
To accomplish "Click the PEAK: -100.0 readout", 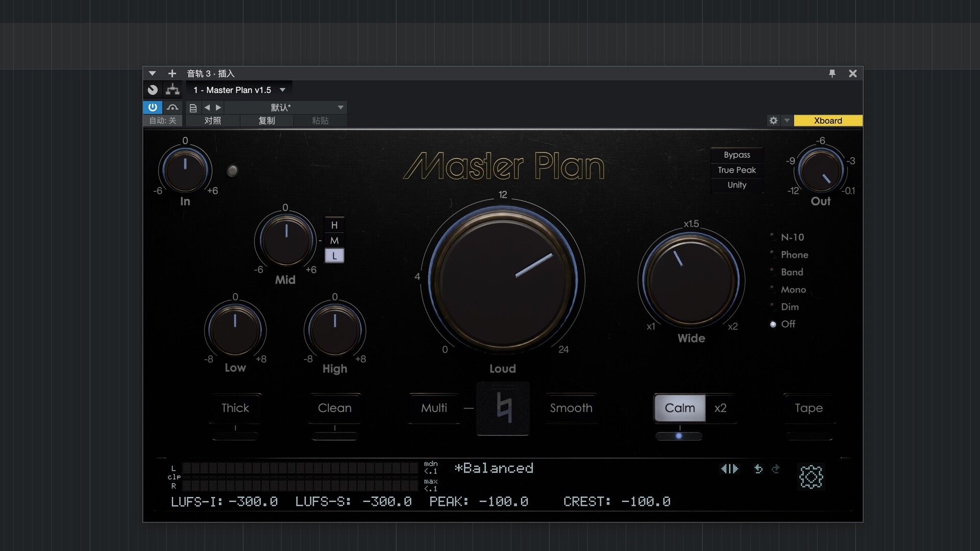I will [x=479, y=502].
